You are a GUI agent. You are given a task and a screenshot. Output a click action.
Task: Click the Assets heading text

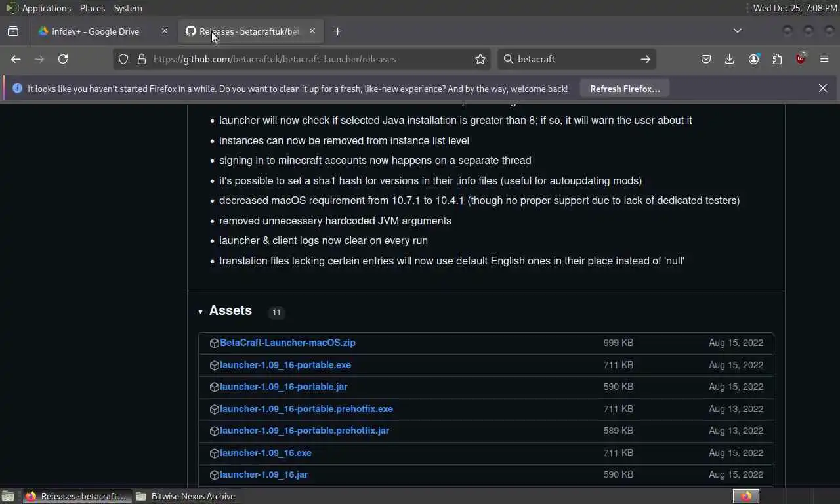[230, 310]
